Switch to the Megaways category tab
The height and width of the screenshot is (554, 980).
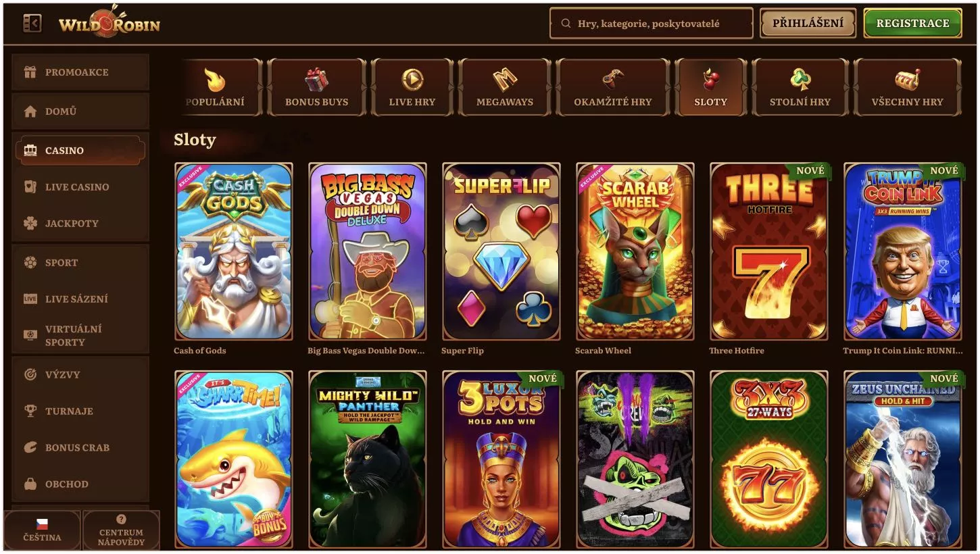505,87
